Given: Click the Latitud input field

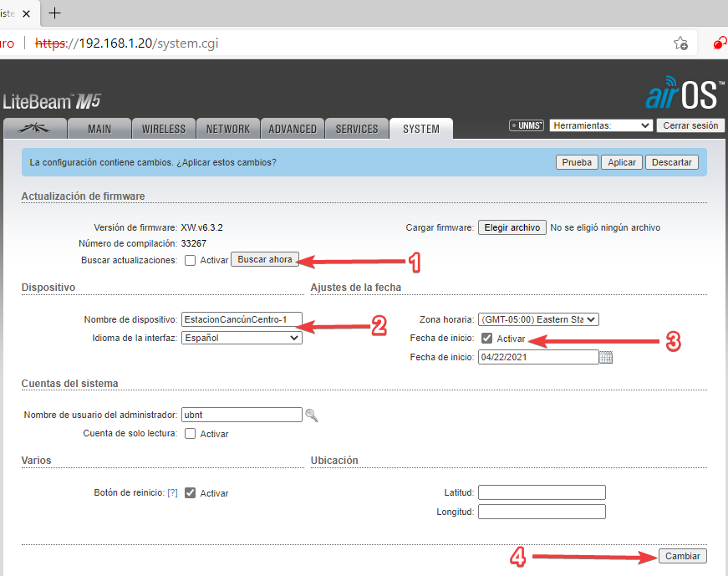Looking at the screenshot, I should pyautogui.click(x=542, y=492).
